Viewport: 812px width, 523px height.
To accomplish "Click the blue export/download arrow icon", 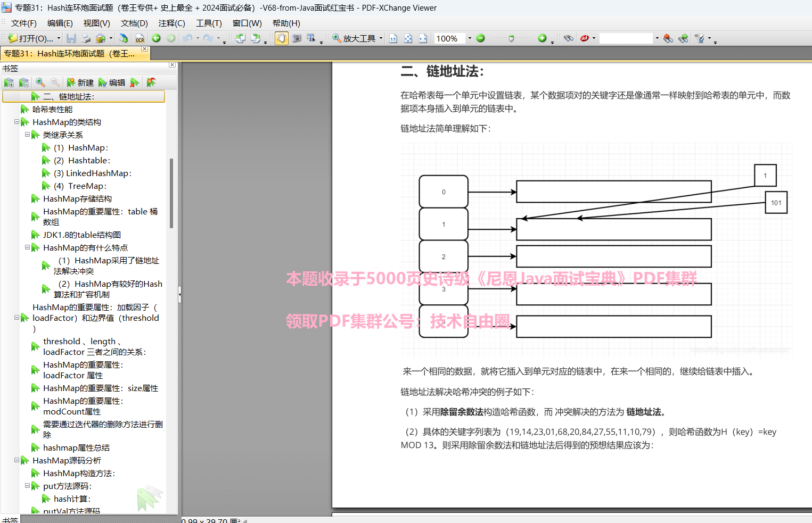I will point(124,38).
